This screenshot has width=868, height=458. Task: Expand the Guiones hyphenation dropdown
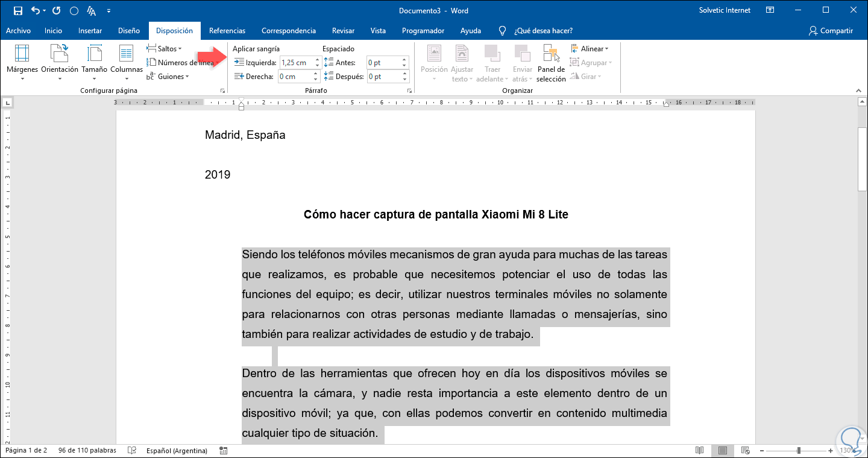pos(168,77)
